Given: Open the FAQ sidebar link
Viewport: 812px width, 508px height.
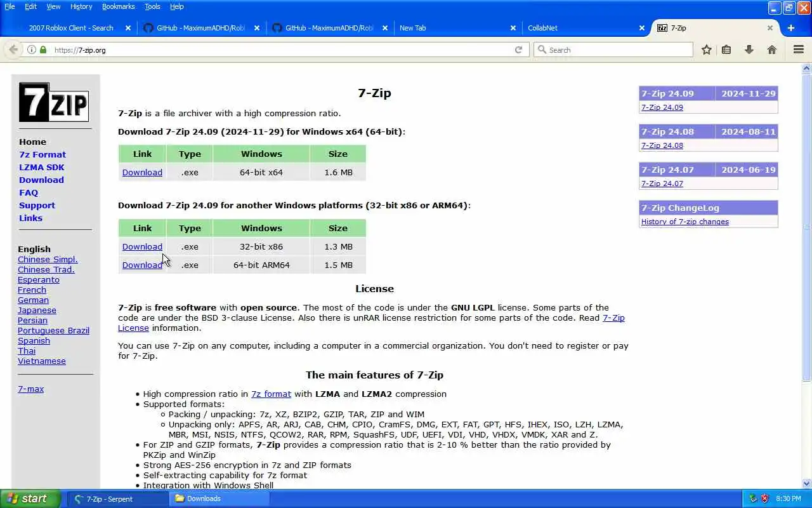Looking at the screenshot, I should 29,192.
